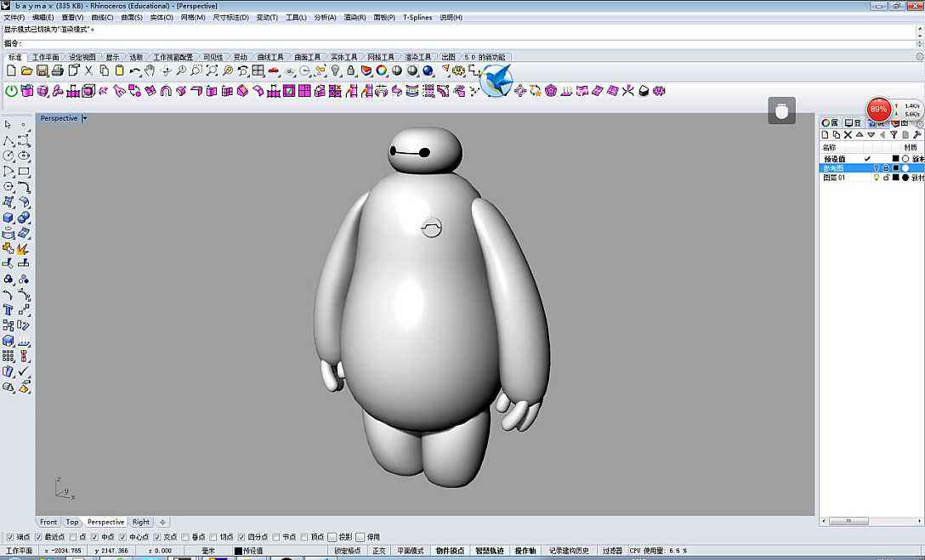Open the 曲面(S) menu

pos(132,17)
